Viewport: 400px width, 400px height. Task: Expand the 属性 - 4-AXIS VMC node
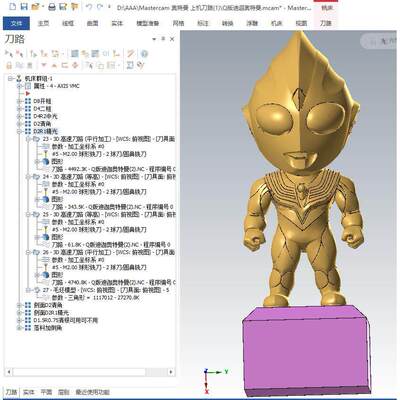pyautogui.click(x=20, y=86)
